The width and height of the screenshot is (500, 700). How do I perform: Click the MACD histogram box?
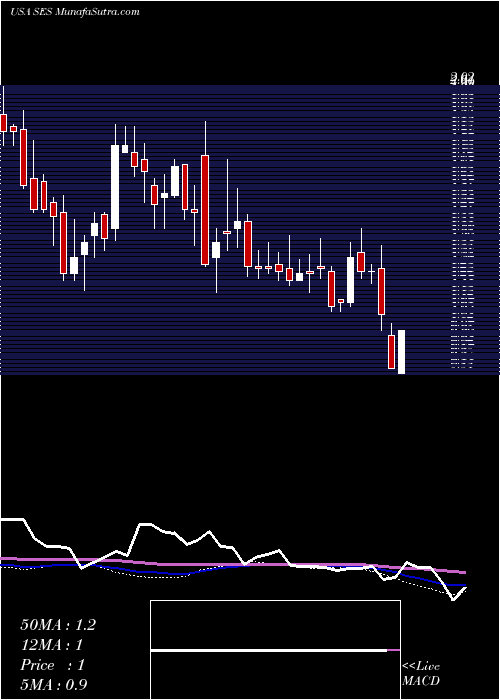tap(275, 650)
